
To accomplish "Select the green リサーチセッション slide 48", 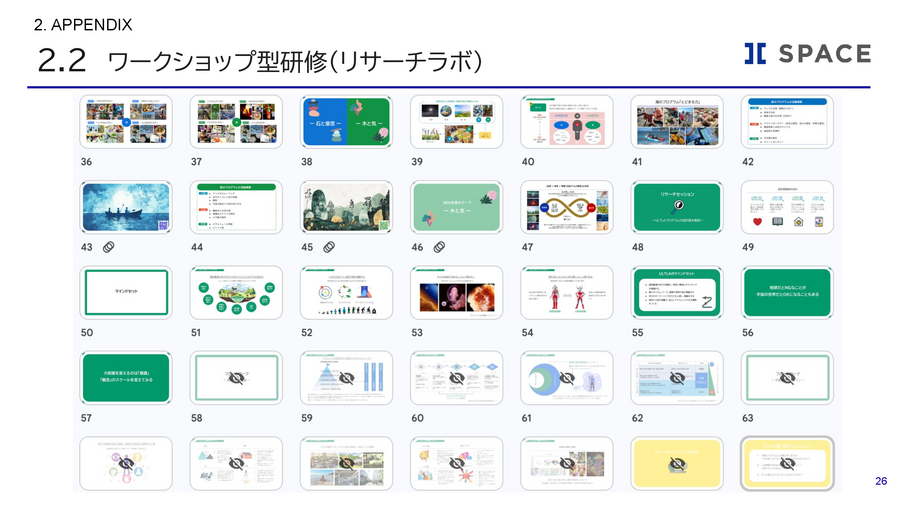I will 677,206.
